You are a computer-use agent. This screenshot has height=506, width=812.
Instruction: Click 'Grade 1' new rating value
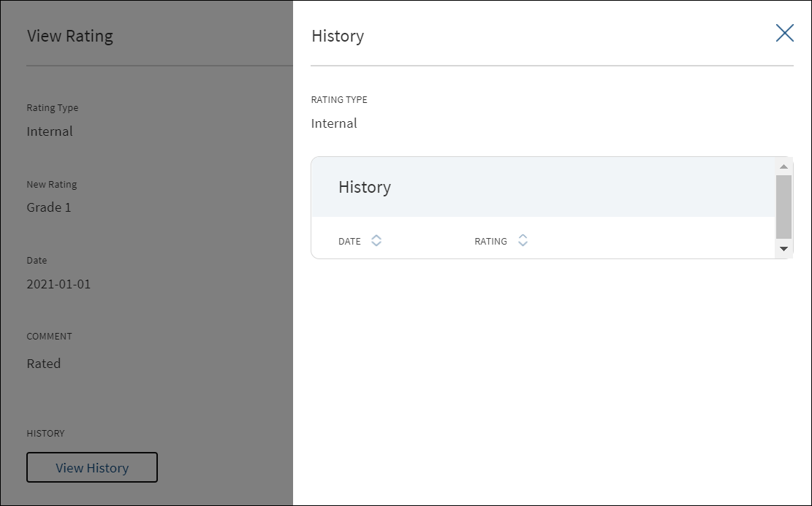49,207
